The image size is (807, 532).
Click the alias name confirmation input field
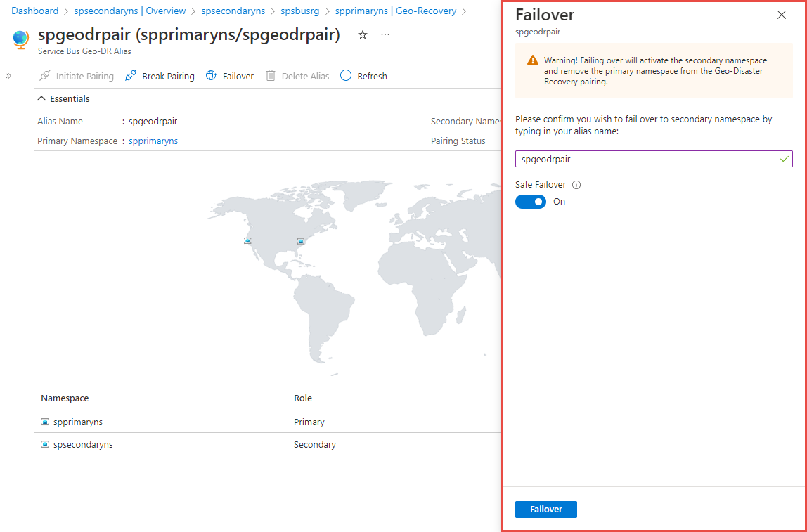point(654,158)
